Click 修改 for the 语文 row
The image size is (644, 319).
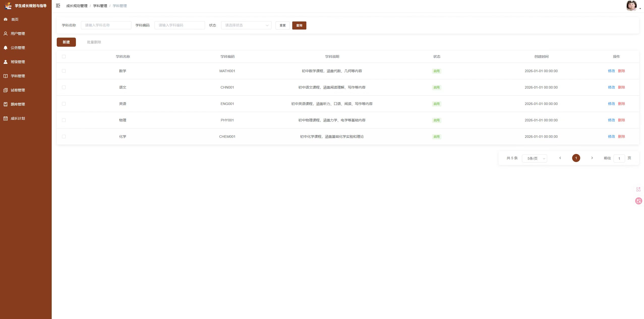point(611,87)
